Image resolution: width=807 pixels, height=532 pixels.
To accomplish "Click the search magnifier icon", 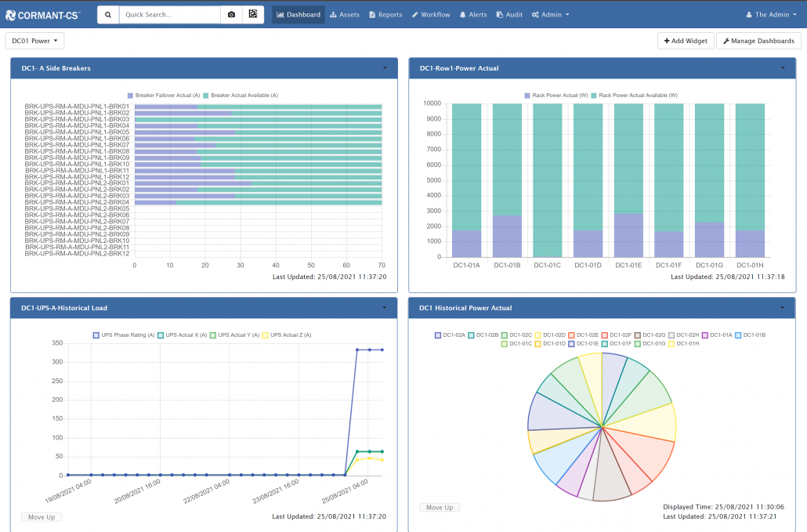I will (x=108, y=15).
